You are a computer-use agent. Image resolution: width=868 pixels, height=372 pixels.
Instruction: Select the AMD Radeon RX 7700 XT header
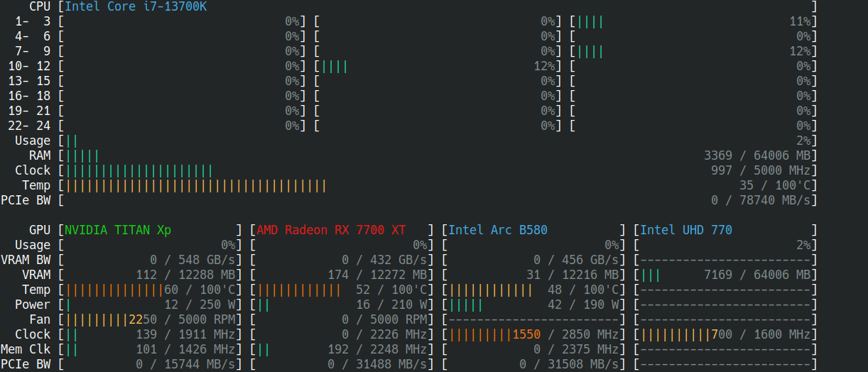coord(331,230)
